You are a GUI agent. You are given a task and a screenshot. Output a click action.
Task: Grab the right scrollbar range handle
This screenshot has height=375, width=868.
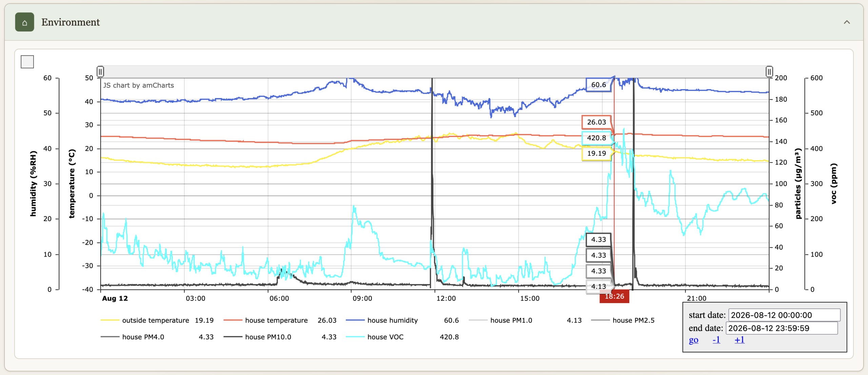(769, 72)
